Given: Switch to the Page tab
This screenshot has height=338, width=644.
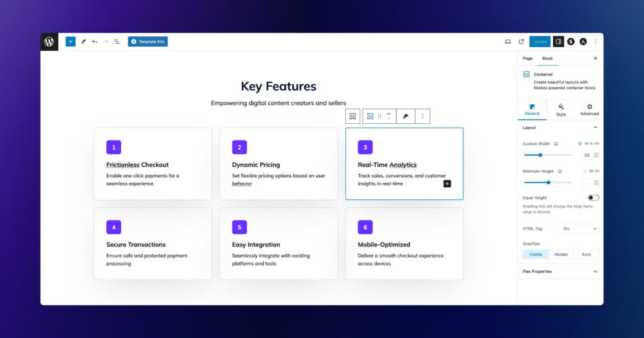Looking at the screenshot, I should (x=527, y=58).
